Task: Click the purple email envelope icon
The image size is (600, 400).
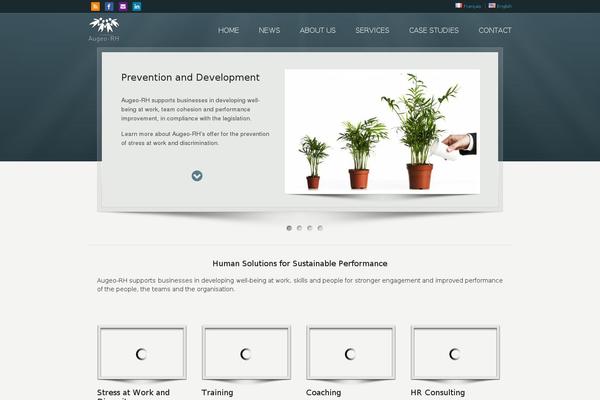Action: coord(123,6)
